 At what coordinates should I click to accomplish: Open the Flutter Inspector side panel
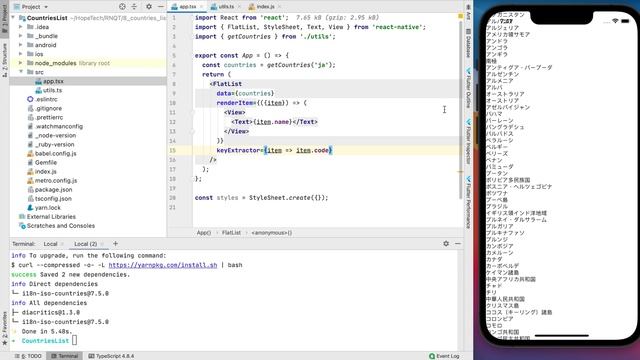pos(469,142)
